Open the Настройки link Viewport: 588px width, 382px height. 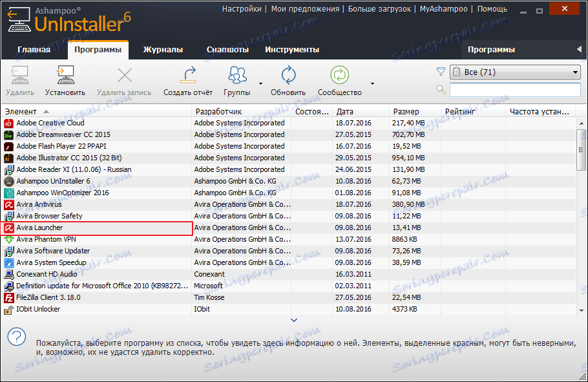coord(242,8)
